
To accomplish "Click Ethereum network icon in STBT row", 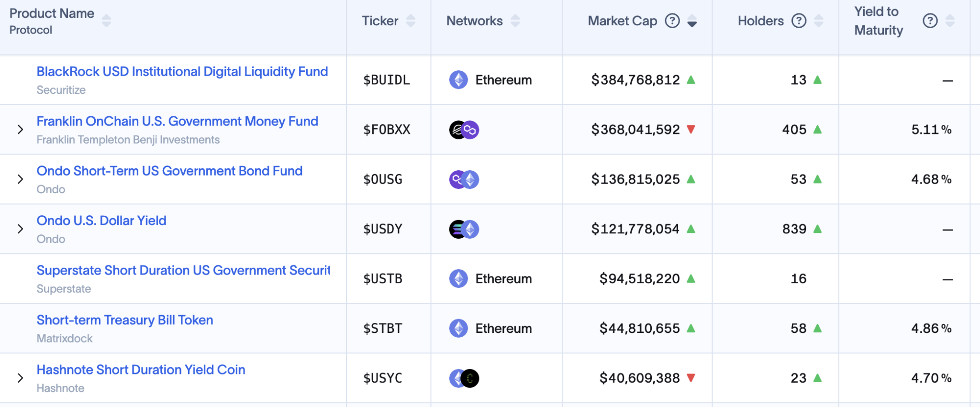I will [458, 329].
